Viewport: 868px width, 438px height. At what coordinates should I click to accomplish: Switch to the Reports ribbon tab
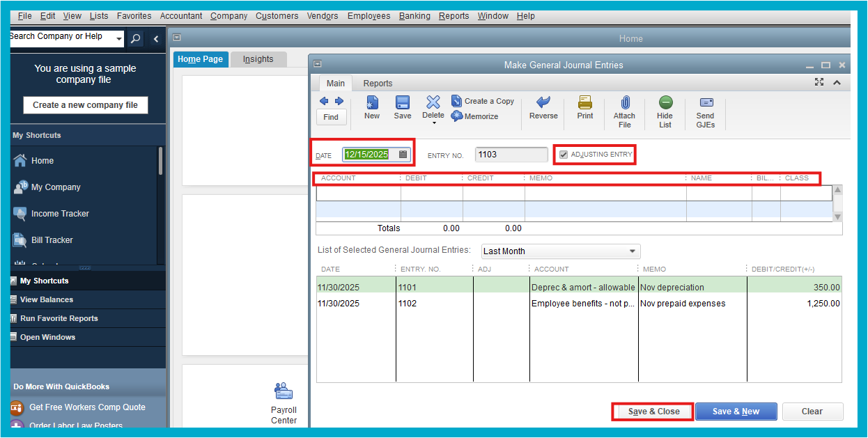[378, 84]
